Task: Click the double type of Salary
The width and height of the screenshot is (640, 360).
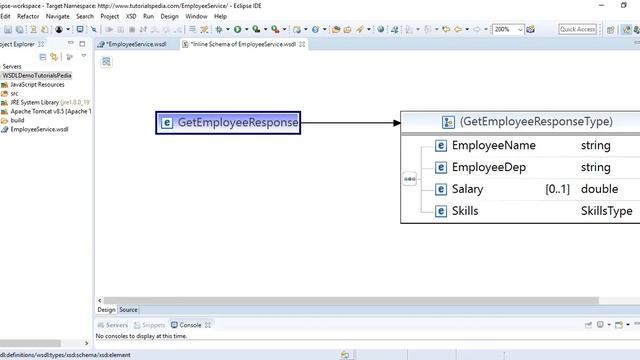Action: [599, 189]
